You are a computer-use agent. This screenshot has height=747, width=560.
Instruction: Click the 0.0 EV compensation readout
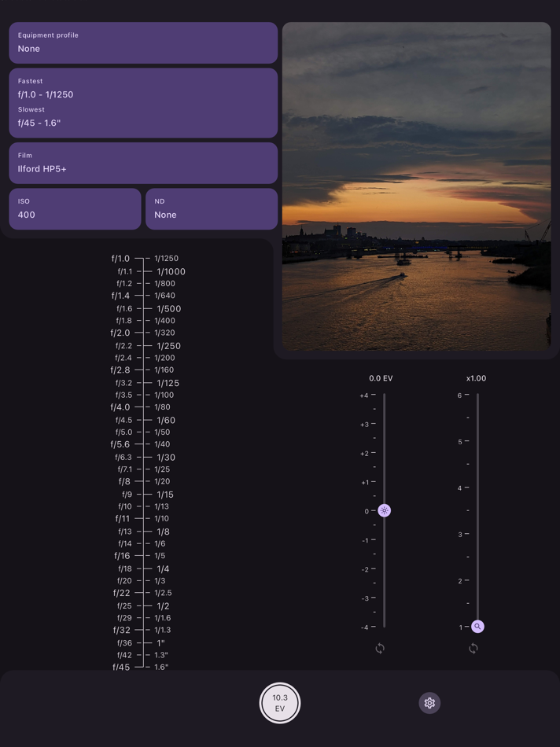point(381,378)
